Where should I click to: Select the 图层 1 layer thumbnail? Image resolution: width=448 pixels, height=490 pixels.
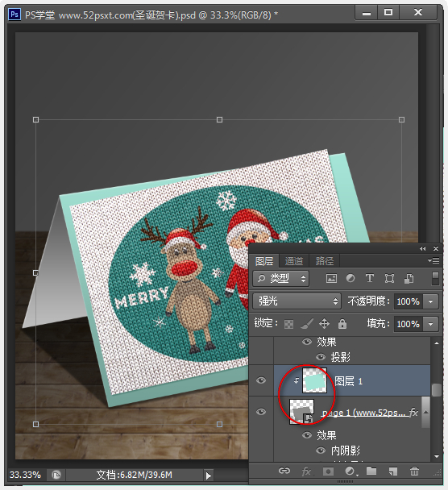pyautogui.click(x=314, y=380)
